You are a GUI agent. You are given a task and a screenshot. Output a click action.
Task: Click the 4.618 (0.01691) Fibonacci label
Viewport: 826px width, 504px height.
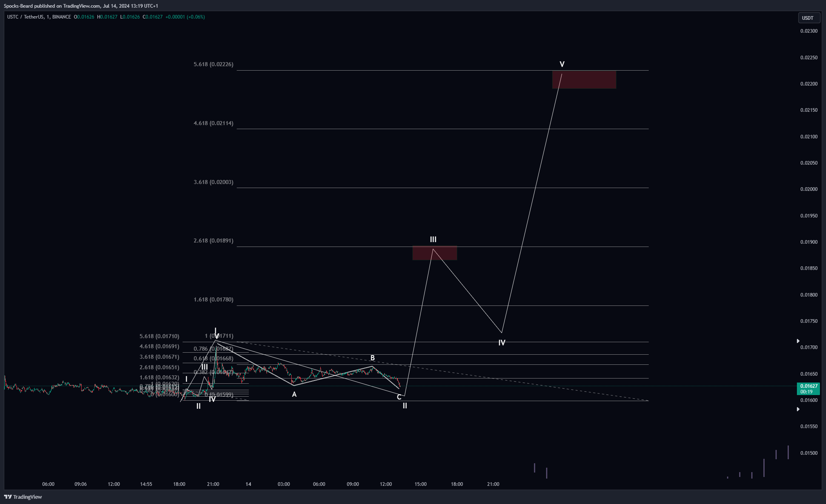point(159,346)
